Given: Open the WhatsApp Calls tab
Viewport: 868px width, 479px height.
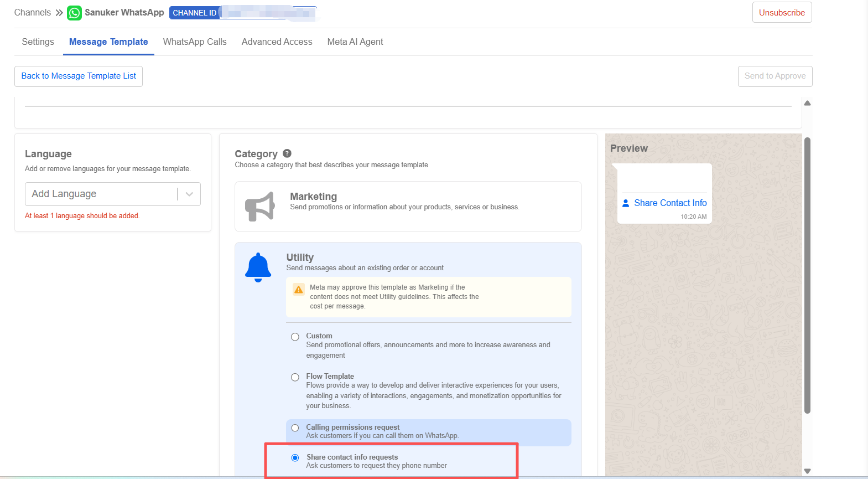Looking at the screenshot, I should pos(195,42).
